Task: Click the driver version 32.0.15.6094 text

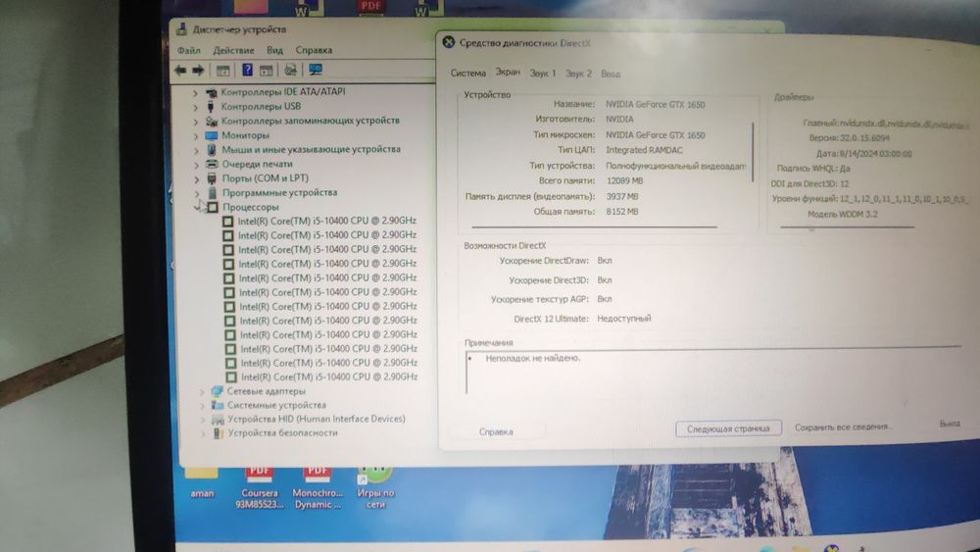Action: pos(865,138)
